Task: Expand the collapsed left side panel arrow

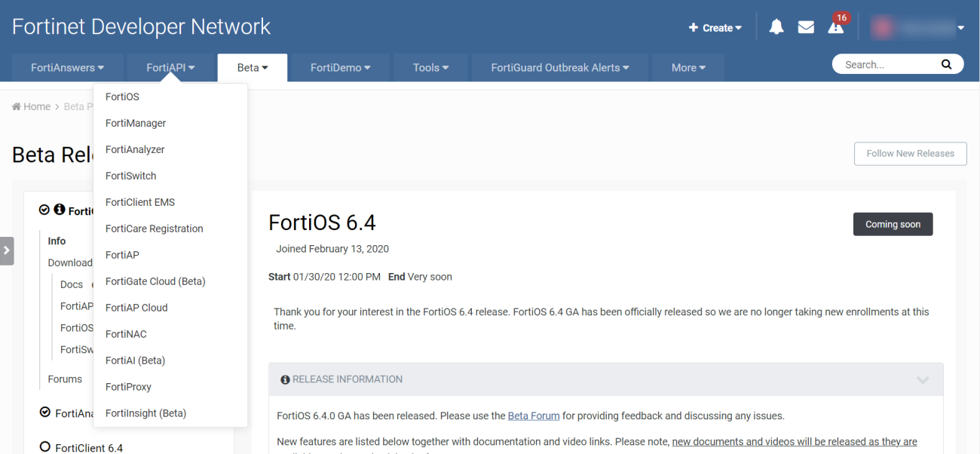Action: pos(7,250)
